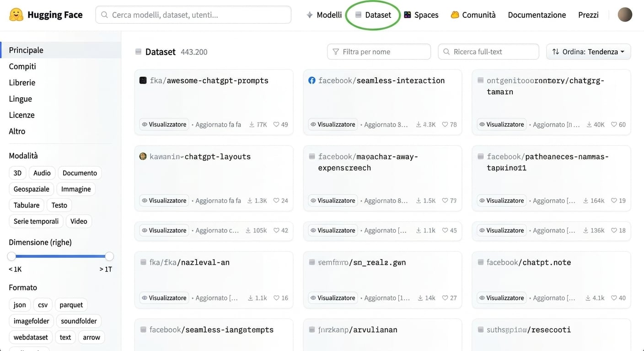Click the heart icon showing 60 likes
Screen dimensions: 644x351
point(614,124)
